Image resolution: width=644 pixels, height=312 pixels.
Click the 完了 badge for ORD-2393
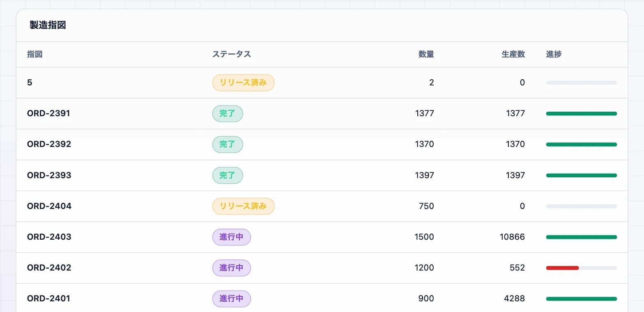[x=228, y=175]
